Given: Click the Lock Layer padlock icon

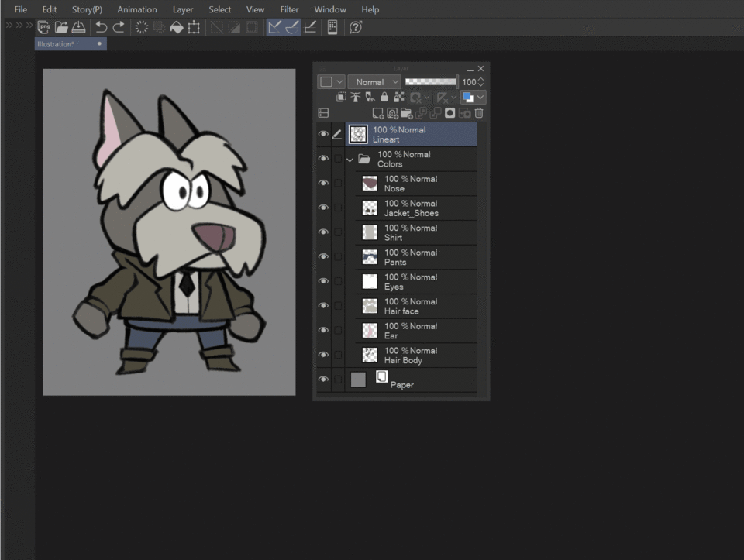Looking at the screenshot, I should tap(384, 98).
